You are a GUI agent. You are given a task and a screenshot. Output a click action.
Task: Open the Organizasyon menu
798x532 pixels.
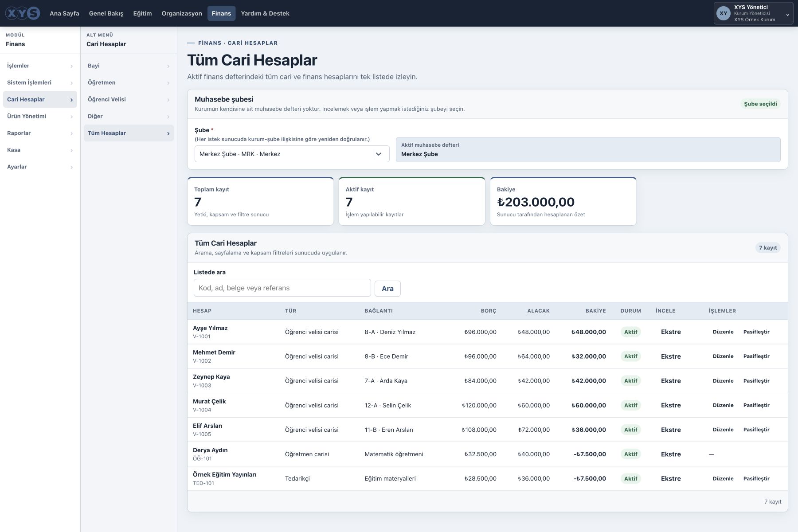[182, 13]
